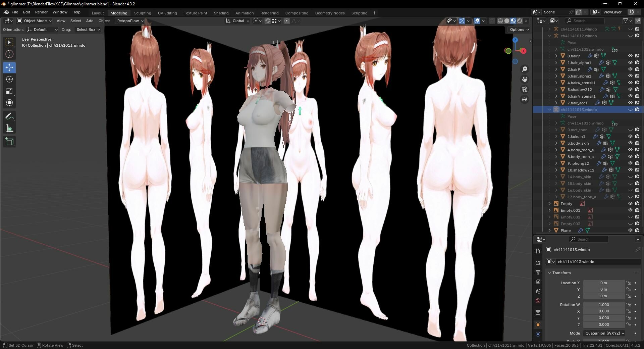
Task: Select the Measure tool
Action: [x=9, y=128]
